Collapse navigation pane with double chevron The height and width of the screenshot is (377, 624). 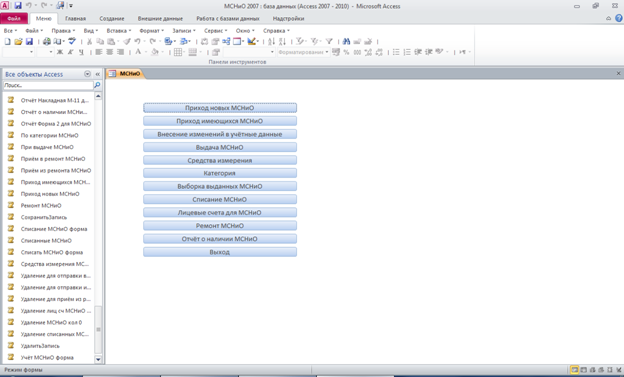click(98, 74)
